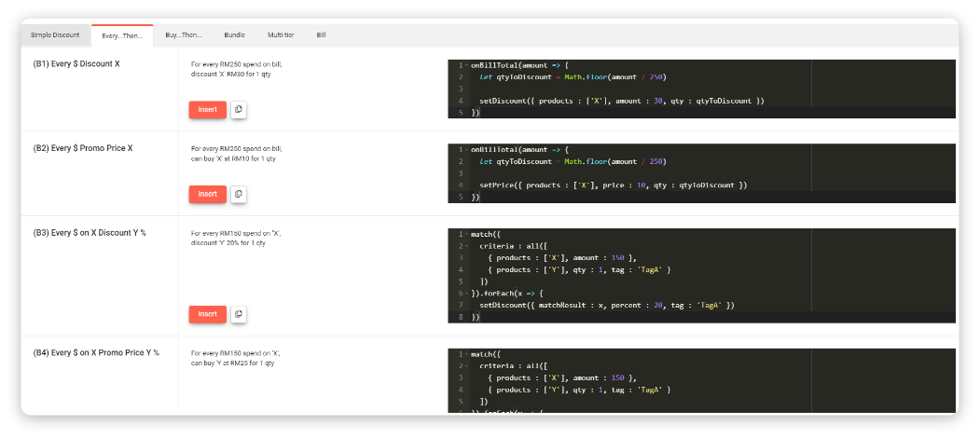Copy the B1 Every $ Discount X code
Image resolution: width=980 pixels, height=439 pixels.
pyautogui.click(x=238, y=110)
